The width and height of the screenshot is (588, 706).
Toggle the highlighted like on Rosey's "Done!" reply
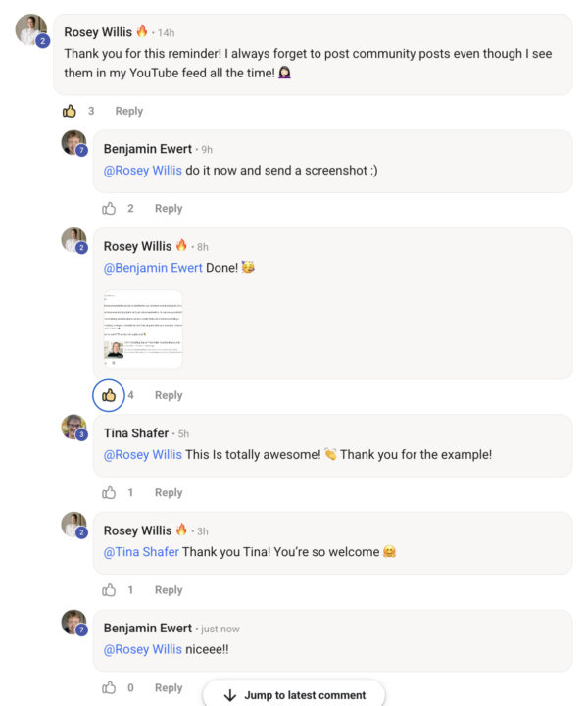(109, 395)
